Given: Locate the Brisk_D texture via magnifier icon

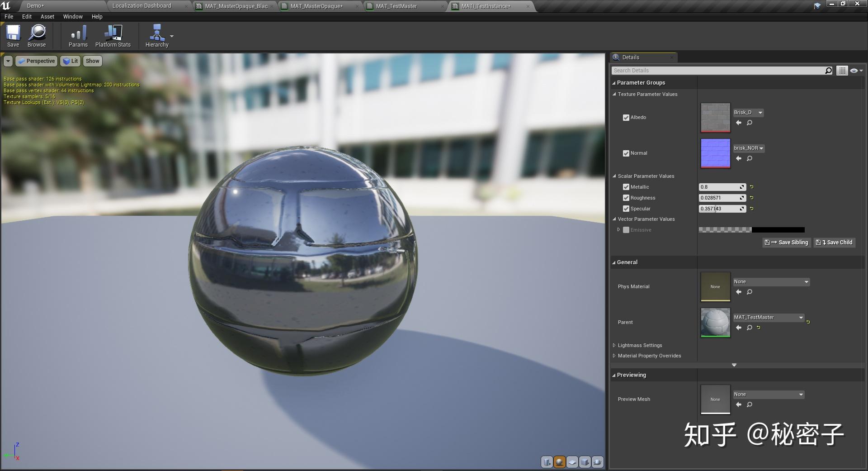Looking at the screenshot, I should [x=749, y=122].
